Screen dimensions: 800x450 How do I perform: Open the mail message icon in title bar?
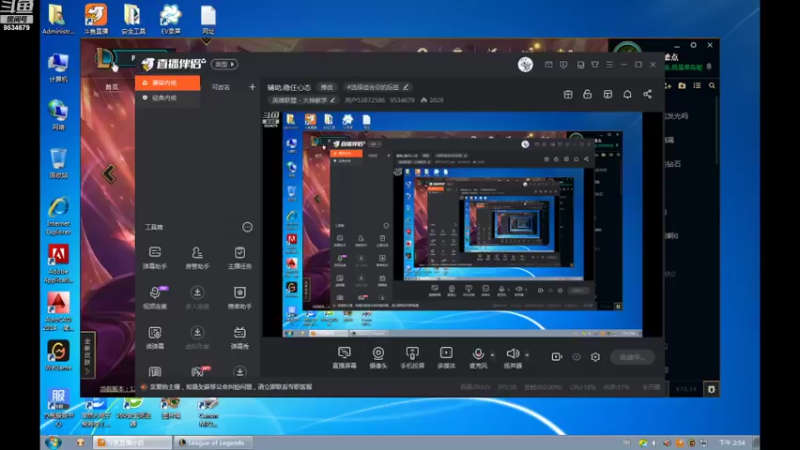click(548, 65)
